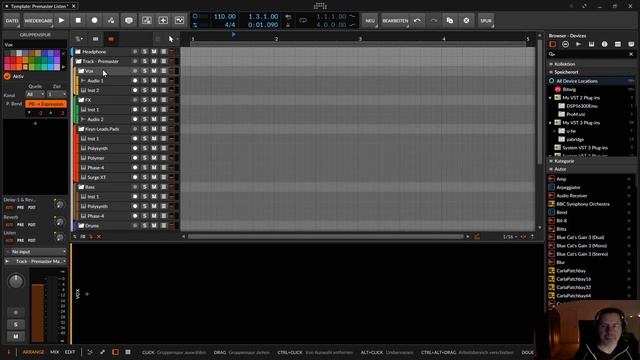Collapse the My VST 3 Plug-ins folder

point(550,123)
